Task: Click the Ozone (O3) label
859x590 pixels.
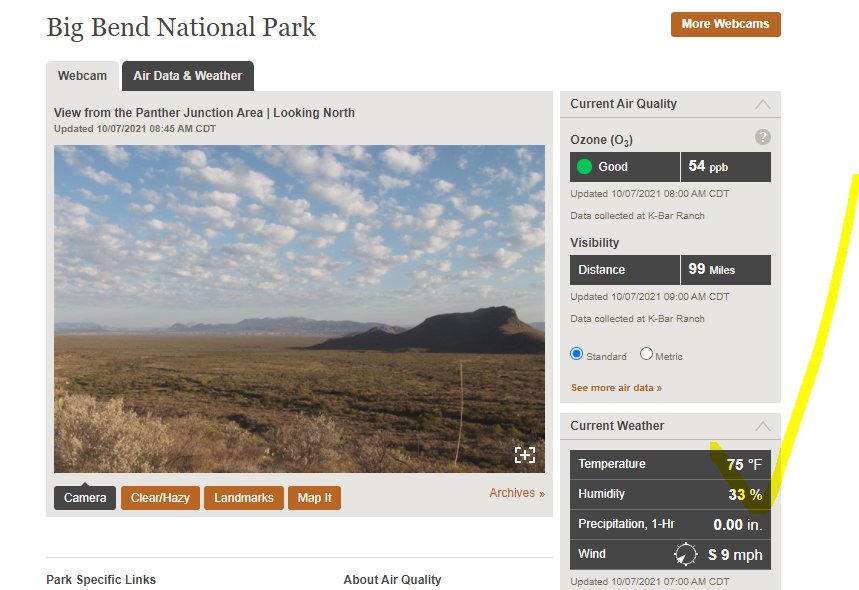Action: (602, 140)
